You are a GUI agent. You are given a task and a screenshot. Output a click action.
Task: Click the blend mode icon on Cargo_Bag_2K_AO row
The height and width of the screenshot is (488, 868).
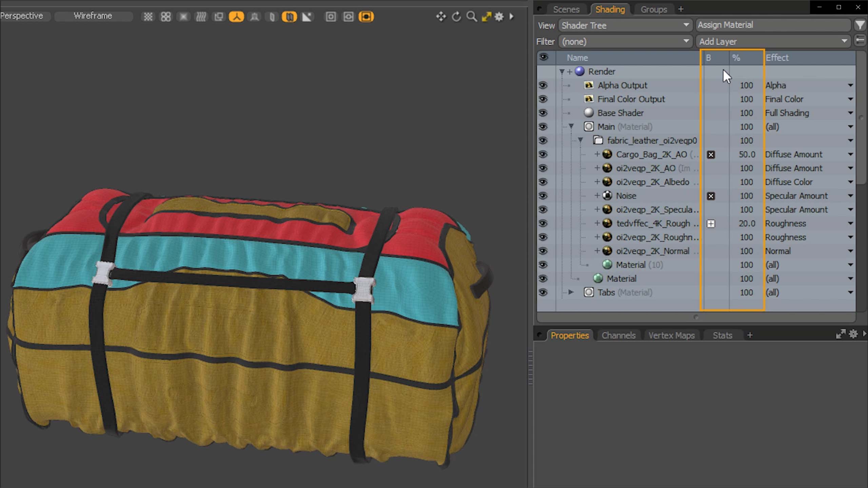pos(711,155)
